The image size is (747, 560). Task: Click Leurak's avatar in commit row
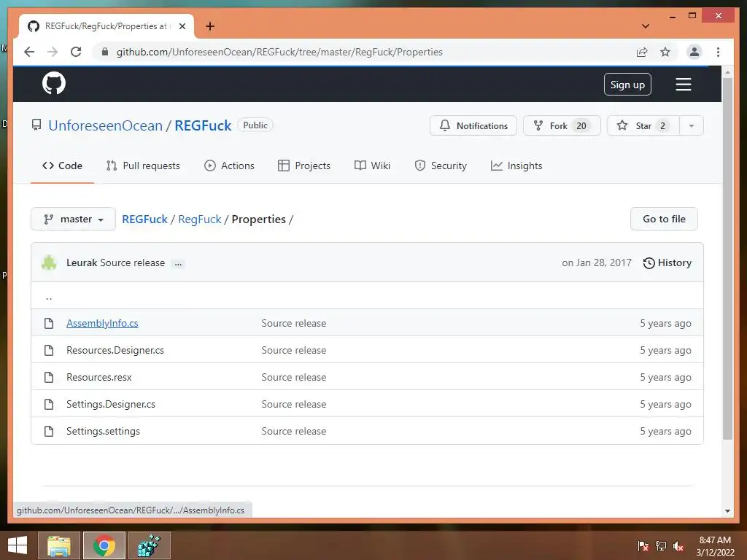pos(49,262)
